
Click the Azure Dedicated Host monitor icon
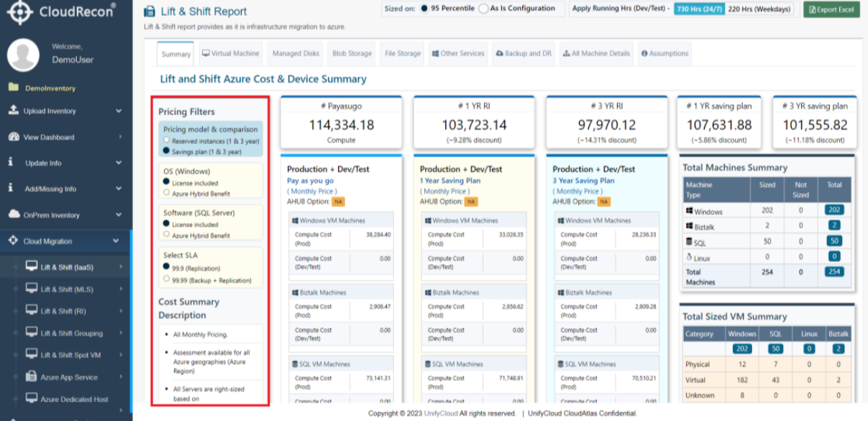coord(32,398)
